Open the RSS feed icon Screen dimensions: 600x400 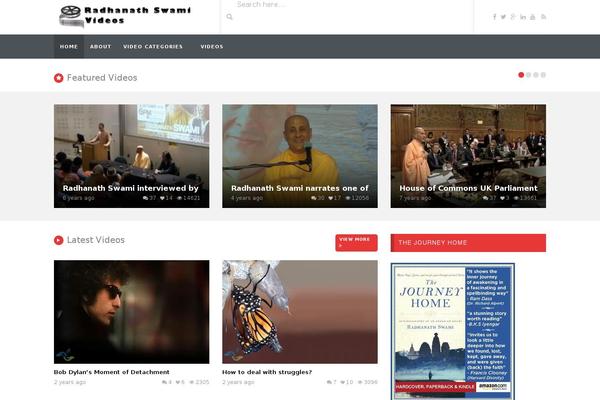(543, 17)
